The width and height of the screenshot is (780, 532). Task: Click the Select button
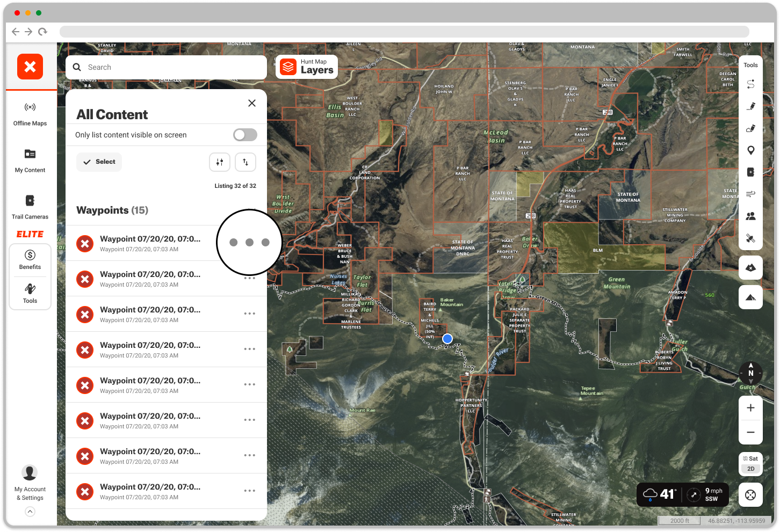[x=99, y=162]
